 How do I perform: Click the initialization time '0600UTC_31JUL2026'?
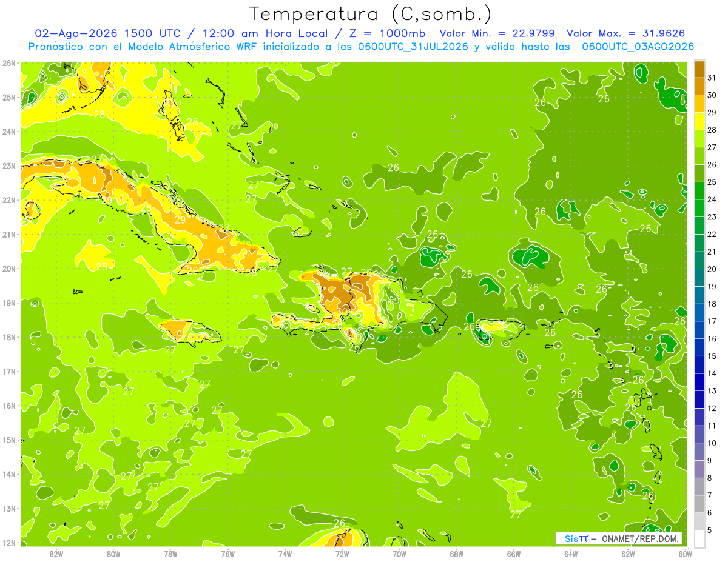(x=413, y=46)
